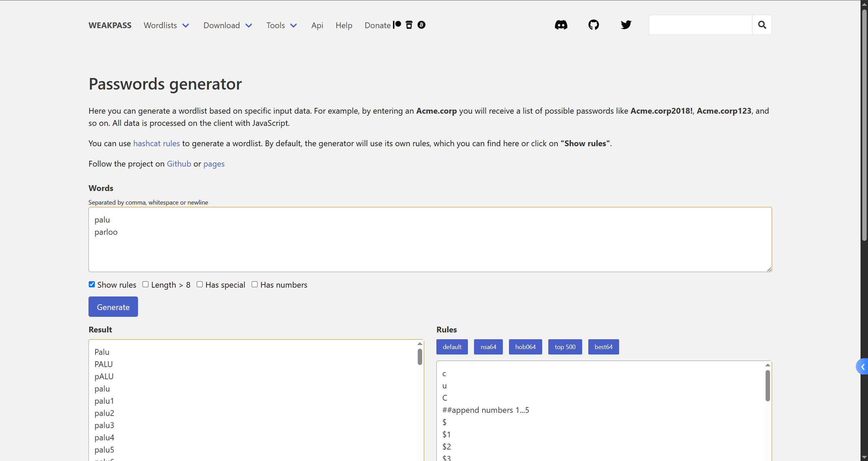
Task: Uncheck the Show rules checkbox
Action: 92,284
